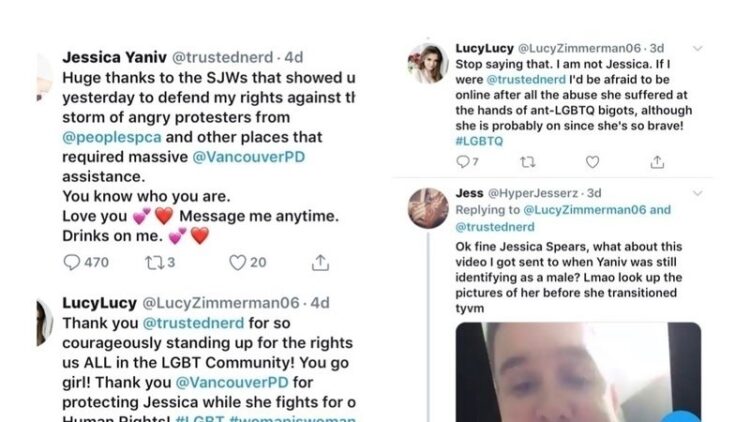Viewport: 750px width, 422px height.
Task: Share the Jessica Yaniv tweet
Action: point(320,262)
